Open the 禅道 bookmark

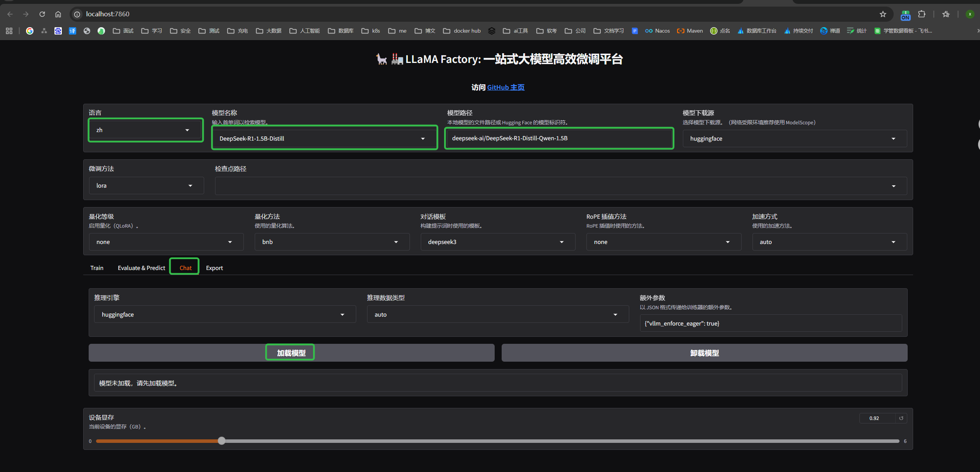830,31
